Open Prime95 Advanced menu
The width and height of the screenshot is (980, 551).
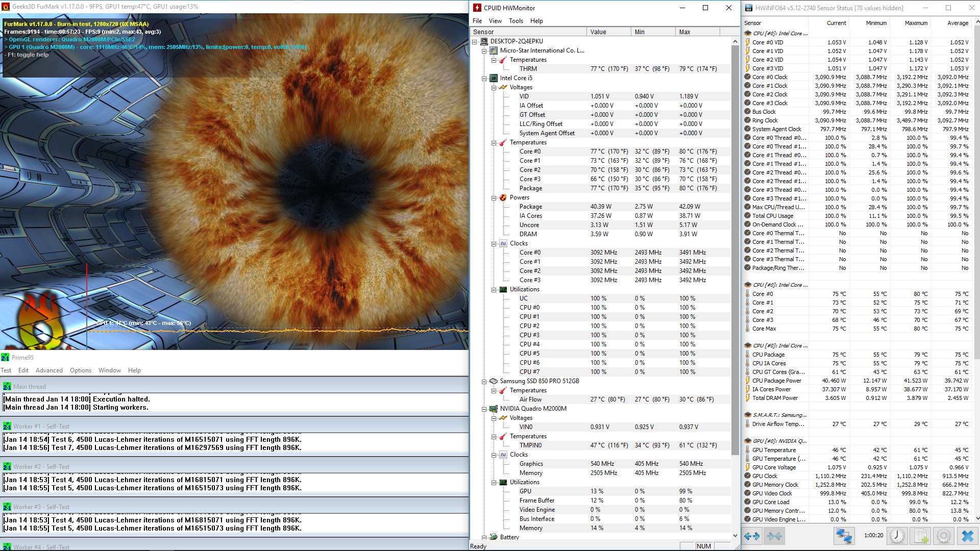click(49, 370)
